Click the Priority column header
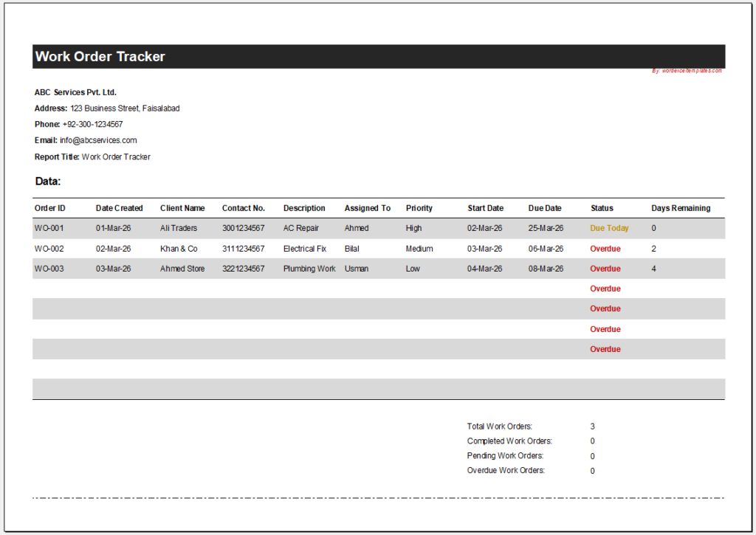Viewport: 756px width, 535px height. [x=419, y=208]
